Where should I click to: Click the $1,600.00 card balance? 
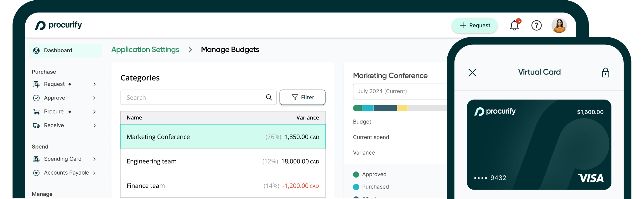coord(590,112)
